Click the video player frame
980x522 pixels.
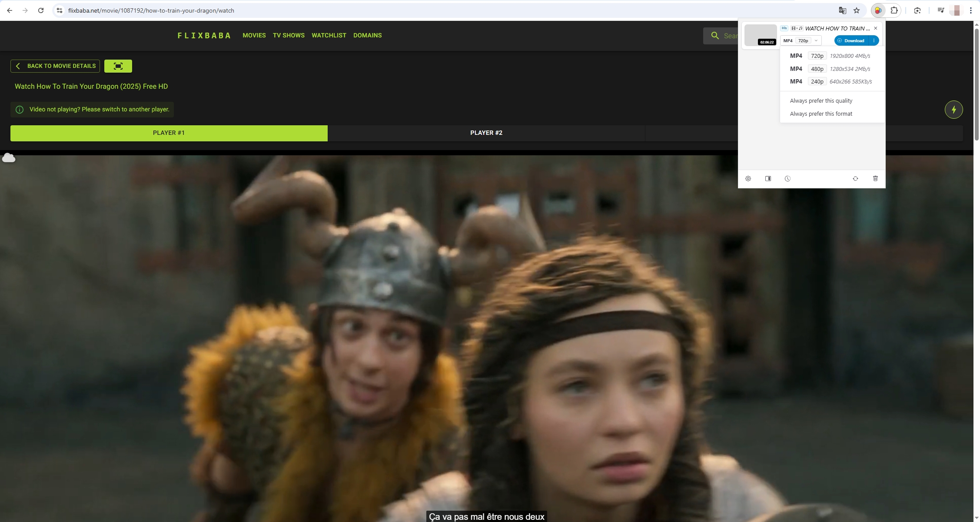(487, 338)
